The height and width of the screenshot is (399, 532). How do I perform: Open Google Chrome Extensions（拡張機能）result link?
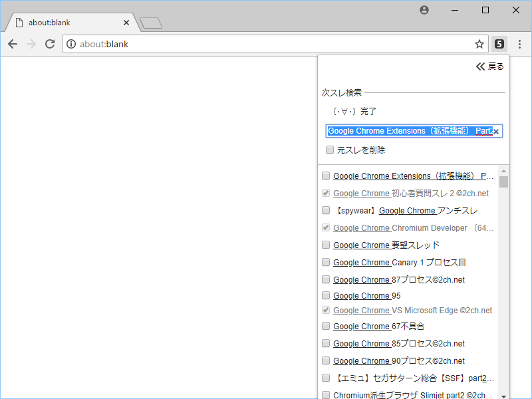coord(413,176)
